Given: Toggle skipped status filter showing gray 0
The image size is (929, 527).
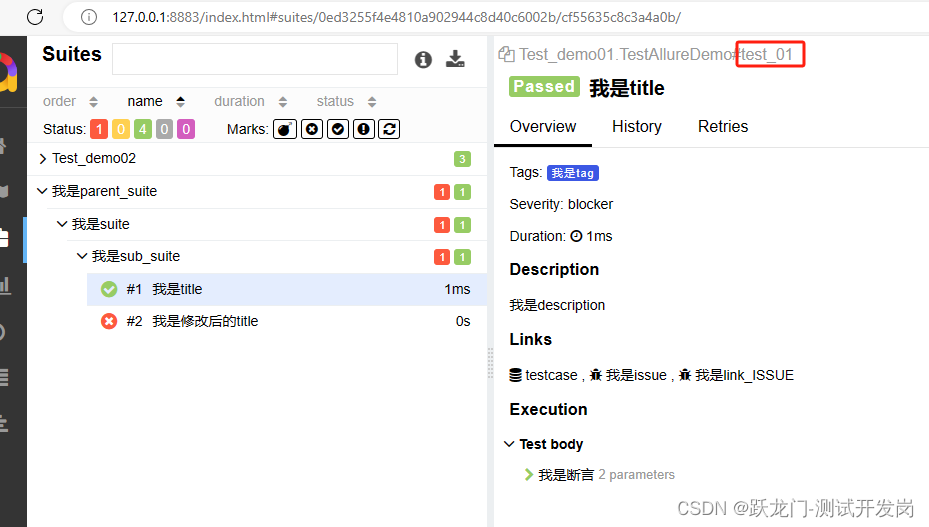Looking at the screenshot, I should (x=164, y=129).
